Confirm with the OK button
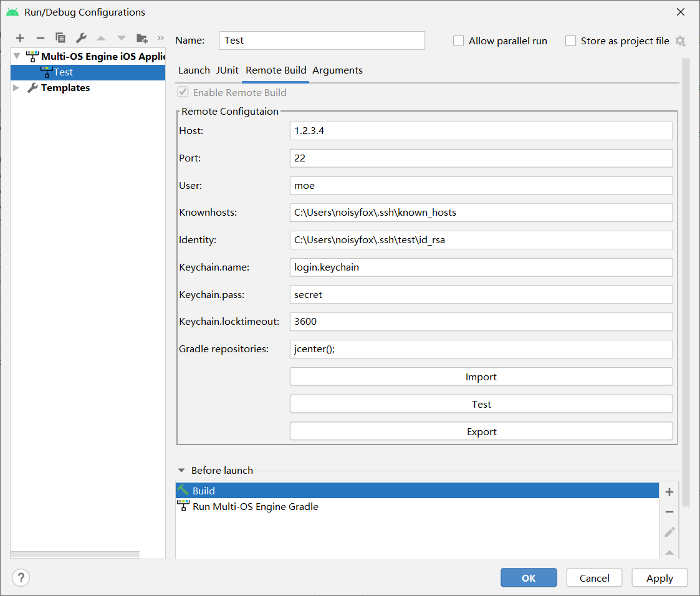Screen dimensions: 700x596 [529, 578]
